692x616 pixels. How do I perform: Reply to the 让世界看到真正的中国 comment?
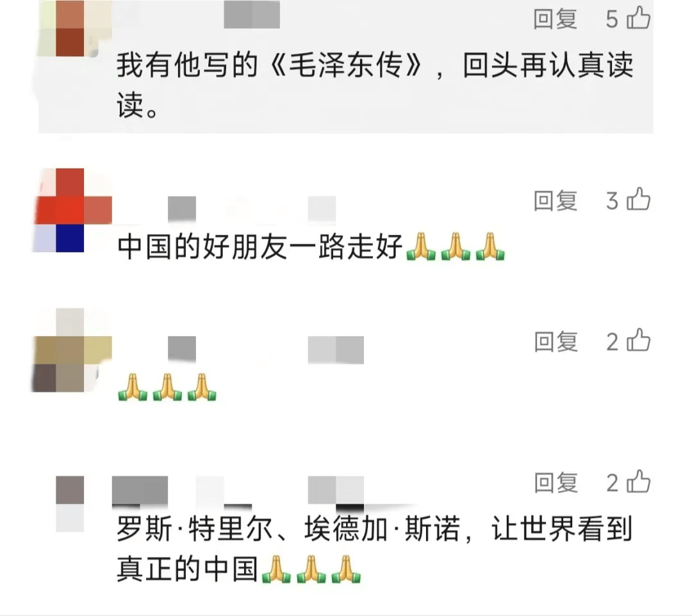[555, 483]
